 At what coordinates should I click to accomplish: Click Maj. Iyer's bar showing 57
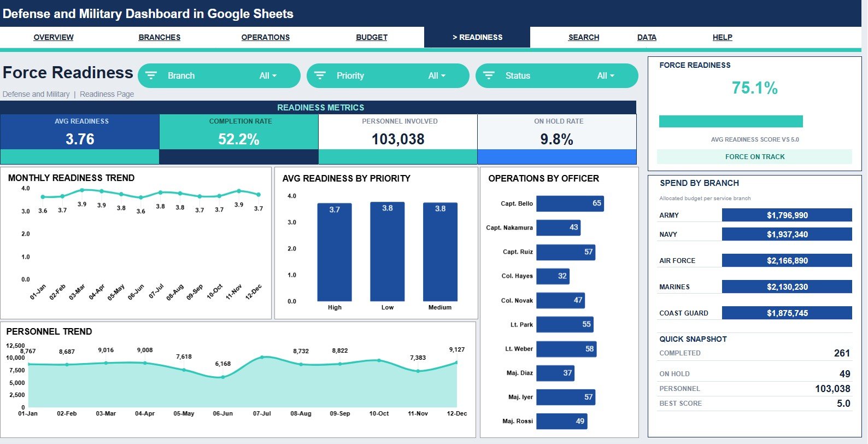click(x=566, y=397)
